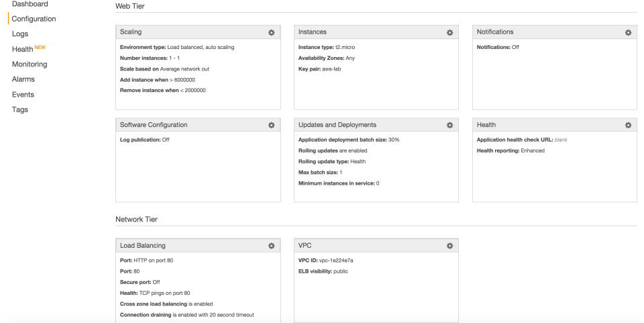This screenshot has width=644, height=323.
Task: Open the Health panel gear icon
Action: pyautogui.click(x=628, y=125)
